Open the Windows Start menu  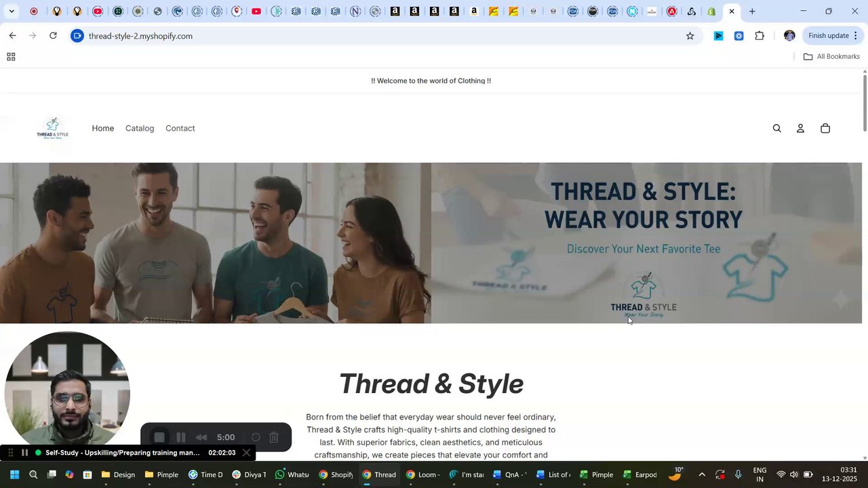click(14, 474)
